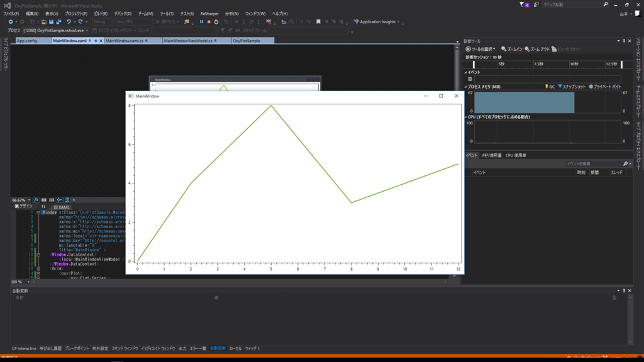
Task: Toggle the GC marker in memory legend
Action: pyautogui.click(x=550, y=85)
